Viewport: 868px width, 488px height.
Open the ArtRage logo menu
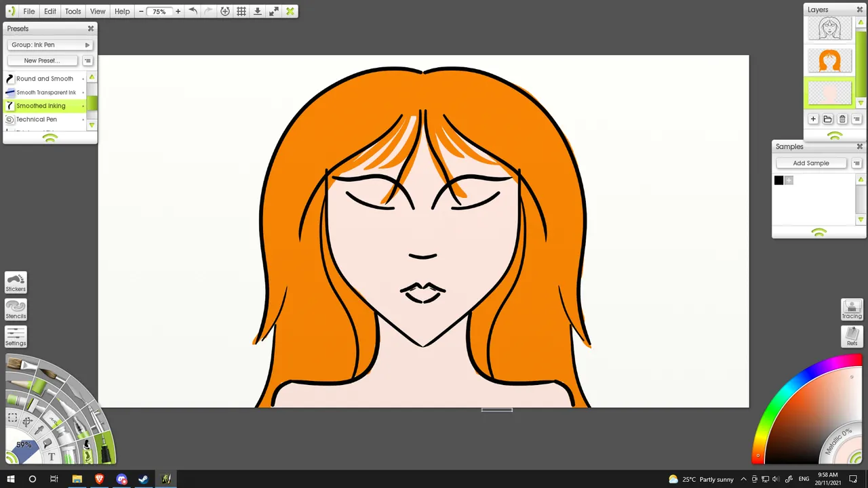point(11,12)
